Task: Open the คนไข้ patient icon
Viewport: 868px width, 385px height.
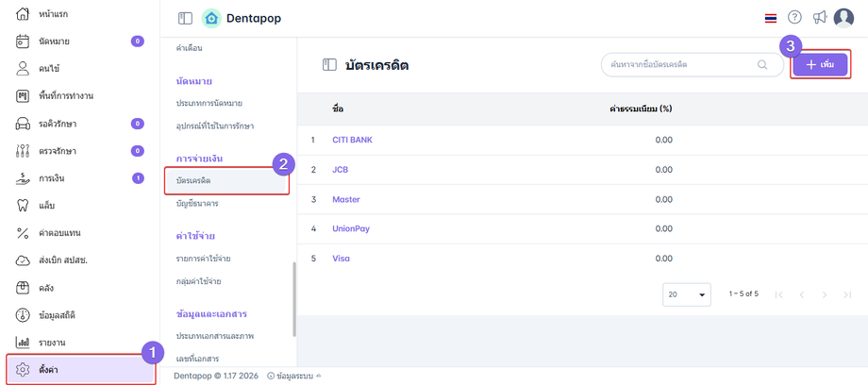Action: click(x=24, y=69)
